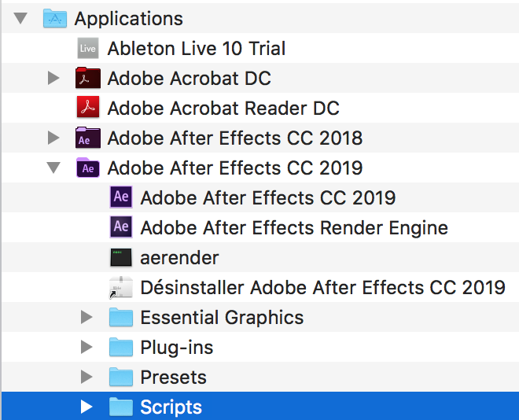Click the Adobe Acrobat Reader DC icon
The width and height of the screenshot is (519, 420).
tap(88, 108)
